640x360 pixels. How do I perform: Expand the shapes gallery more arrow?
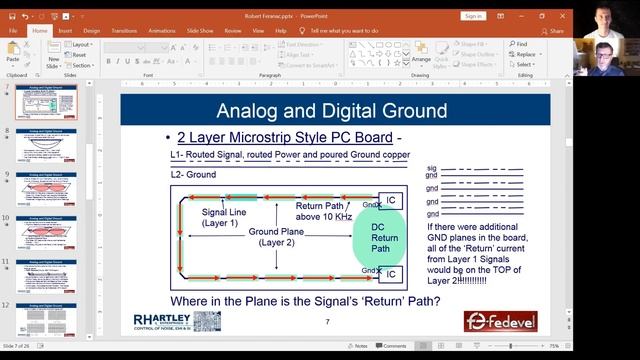406,63
